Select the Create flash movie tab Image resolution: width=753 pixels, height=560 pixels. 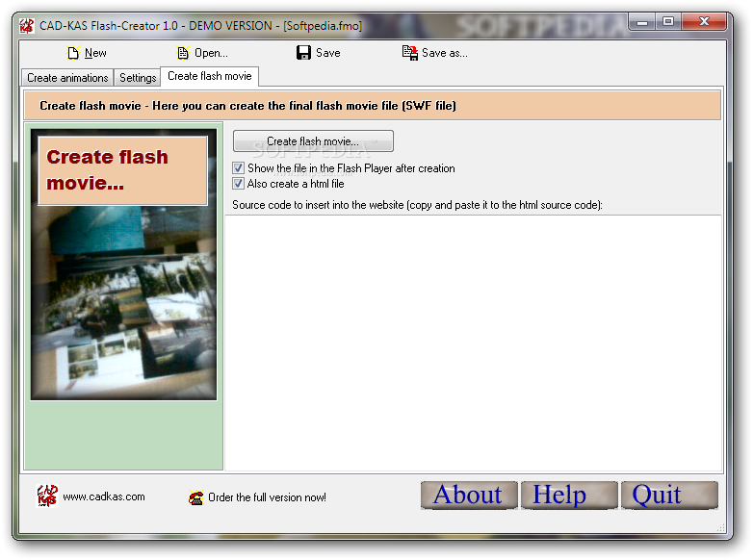pyautogui.click(x=210, y=76)
